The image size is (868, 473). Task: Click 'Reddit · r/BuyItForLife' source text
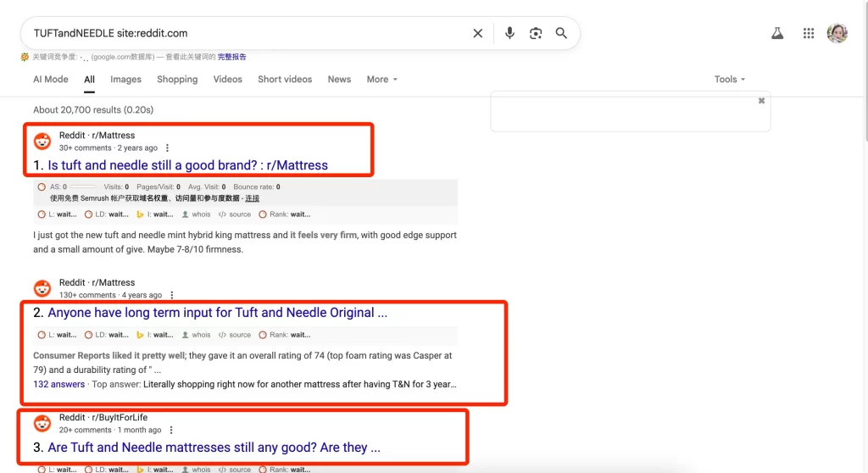point(103,418)
